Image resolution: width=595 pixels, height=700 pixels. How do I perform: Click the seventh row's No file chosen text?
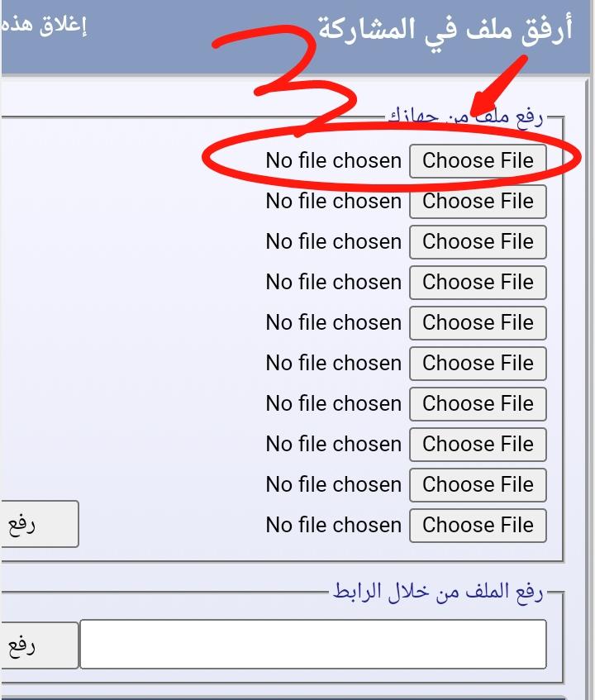click(x=333, y=403)
